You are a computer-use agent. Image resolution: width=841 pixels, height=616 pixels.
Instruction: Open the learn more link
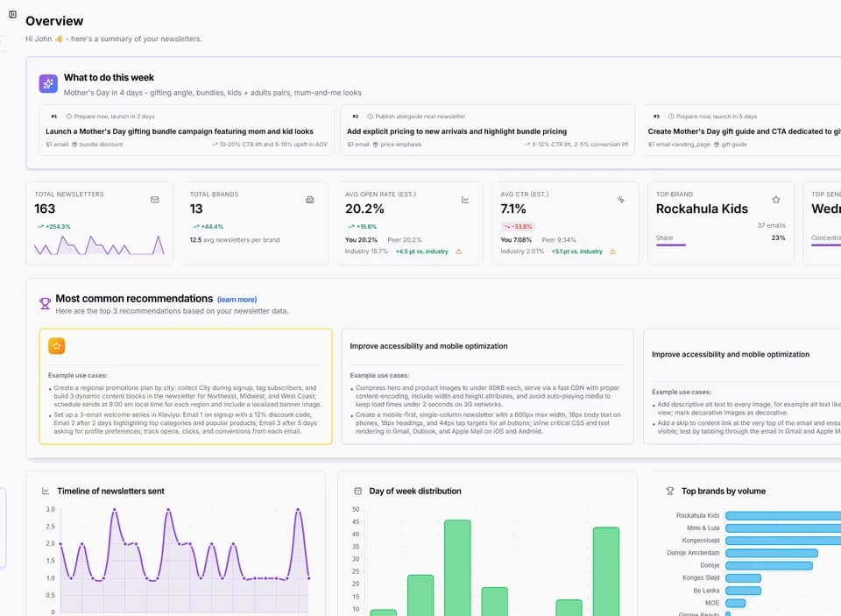click(237, 300)
